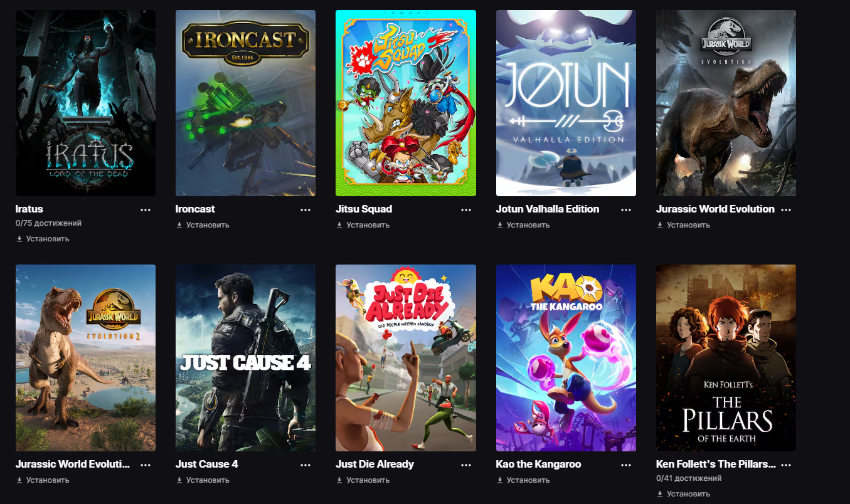Open more options for Jurassic World Evolution
Image resolution: width=850 pixels, height=504 pixels.
point(786,210)
